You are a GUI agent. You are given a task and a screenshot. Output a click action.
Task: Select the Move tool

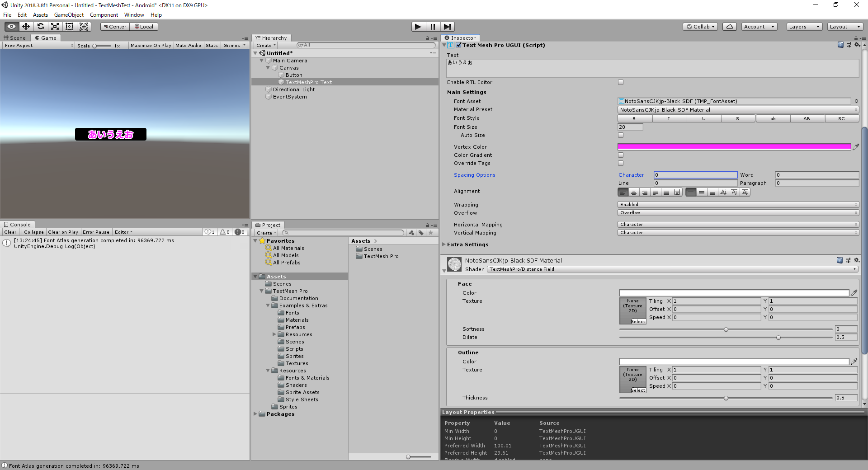point(26,27)
